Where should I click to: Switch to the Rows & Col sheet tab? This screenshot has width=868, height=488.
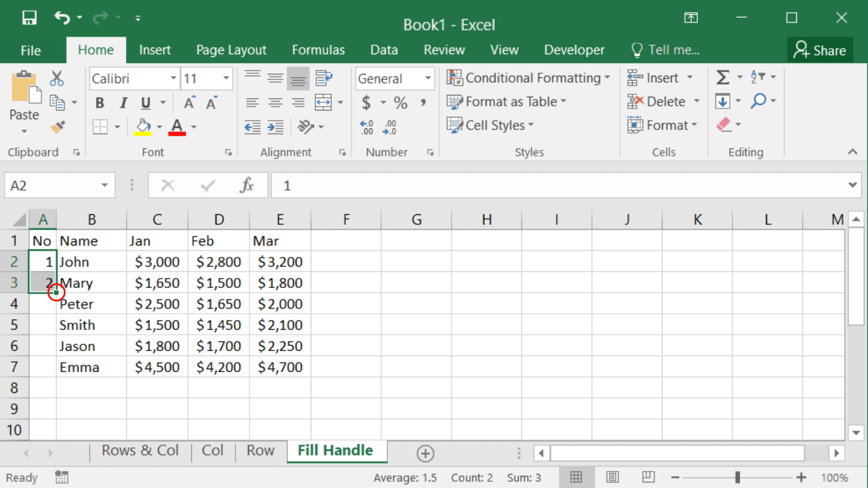pyautogui.click(x=140, y=451)
